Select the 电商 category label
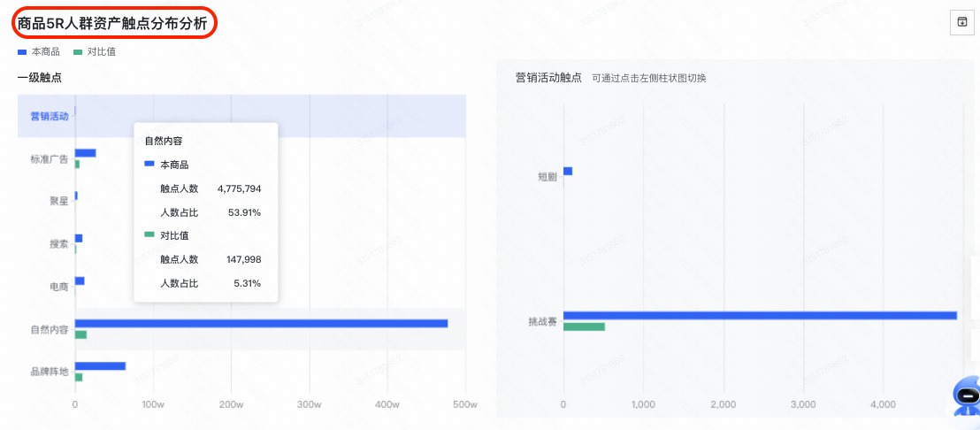The image size is (980, 430). click(58, 287)
